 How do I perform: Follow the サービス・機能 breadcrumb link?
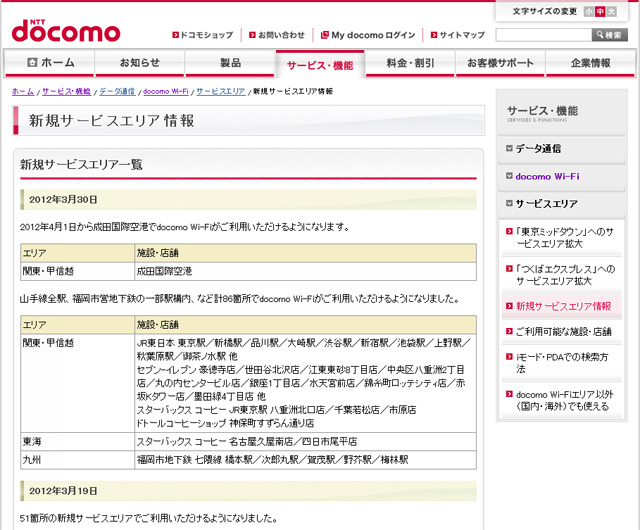pyautogui.click(x=66, y=91)
